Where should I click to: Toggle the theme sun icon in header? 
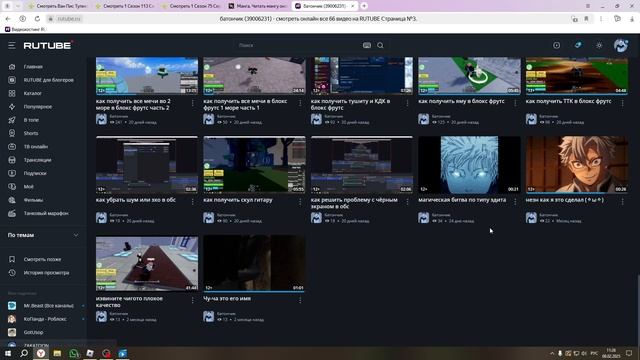pyautogui.click(x=599, y=45)
